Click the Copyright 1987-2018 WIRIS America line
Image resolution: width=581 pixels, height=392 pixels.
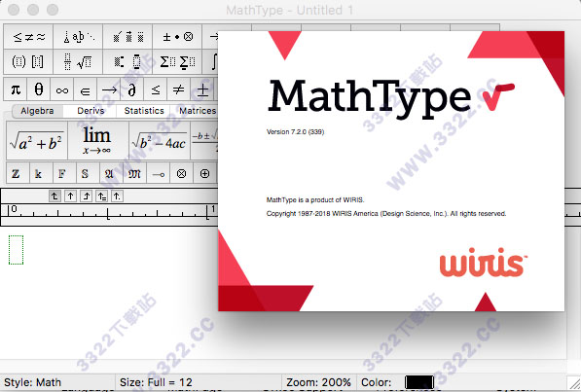point(386,214)
